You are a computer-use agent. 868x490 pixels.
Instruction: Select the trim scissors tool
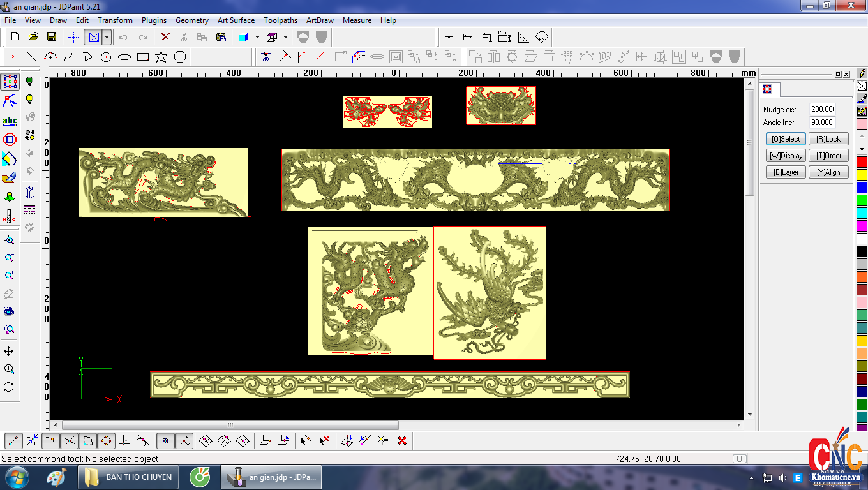266,57
